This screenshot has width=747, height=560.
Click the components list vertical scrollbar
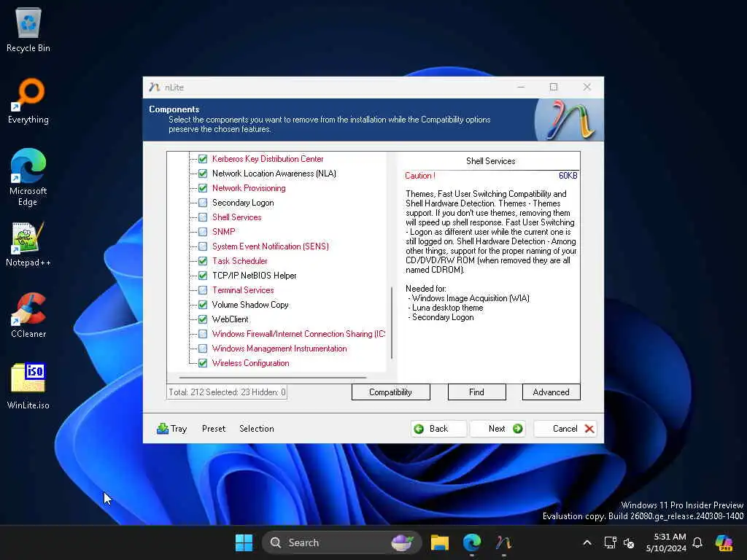point(392,323)
